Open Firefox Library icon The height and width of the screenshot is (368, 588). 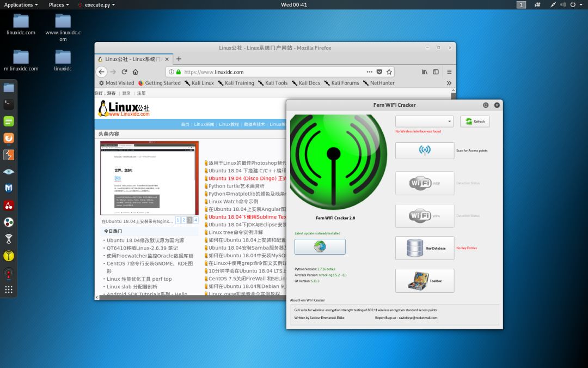pyautogui.click(x=424, y=72)
